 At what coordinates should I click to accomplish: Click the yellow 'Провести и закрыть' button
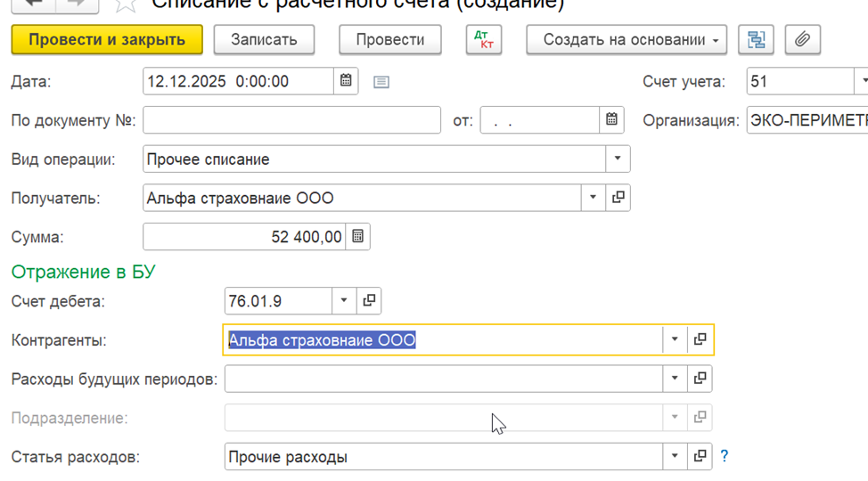tap(107, 40)
